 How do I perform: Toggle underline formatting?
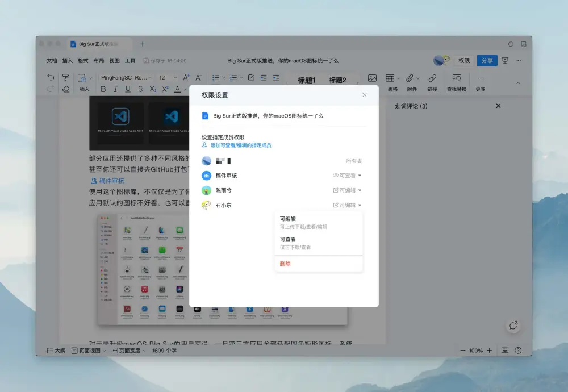(128, 89)
